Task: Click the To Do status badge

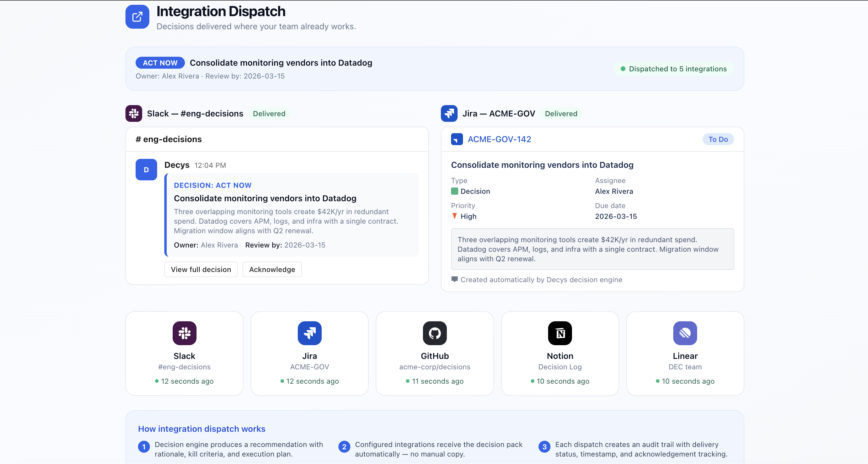Action: click(x=718, y=139)
